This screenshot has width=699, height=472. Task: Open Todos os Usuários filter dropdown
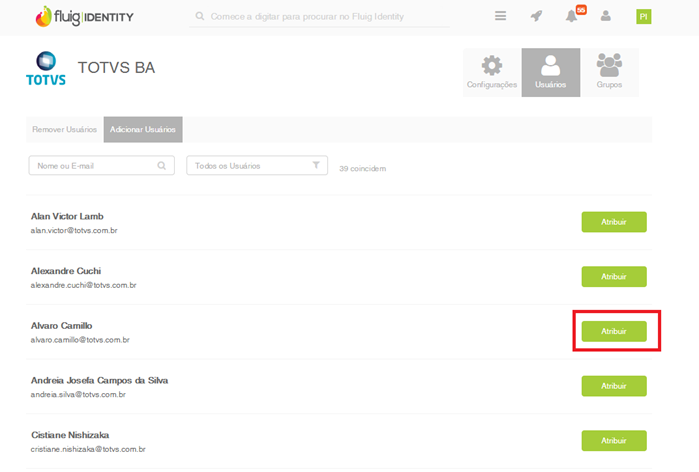(257, 165)
